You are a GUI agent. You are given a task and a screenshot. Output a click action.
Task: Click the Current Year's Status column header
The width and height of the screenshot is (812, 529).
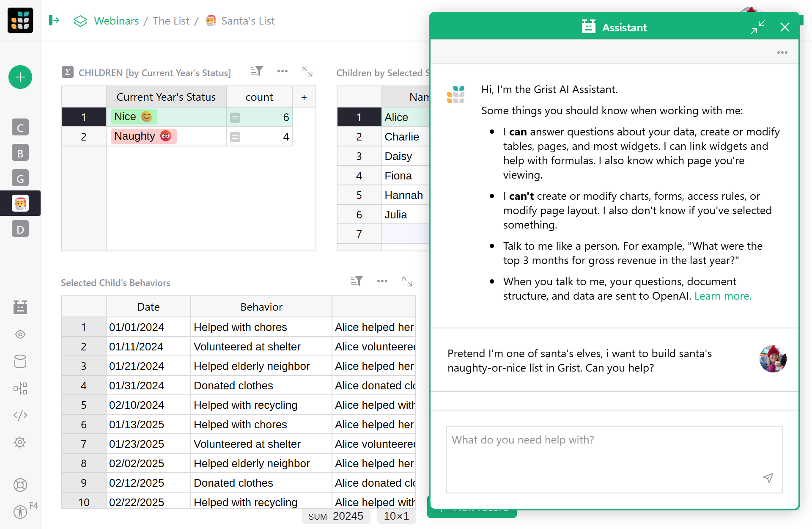pos(166,97)
